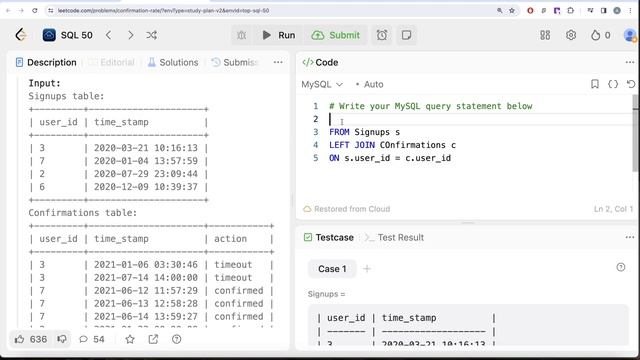Open the SQL 50 study plan
The height and width of the screenshot is (360, 640).
pos(68,35)
